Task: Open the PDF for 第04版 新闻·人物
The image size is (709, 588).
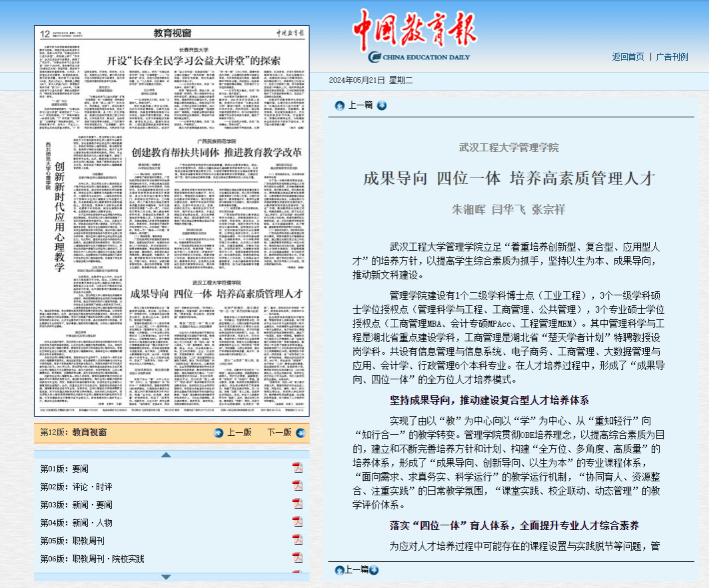Action: 297,522
